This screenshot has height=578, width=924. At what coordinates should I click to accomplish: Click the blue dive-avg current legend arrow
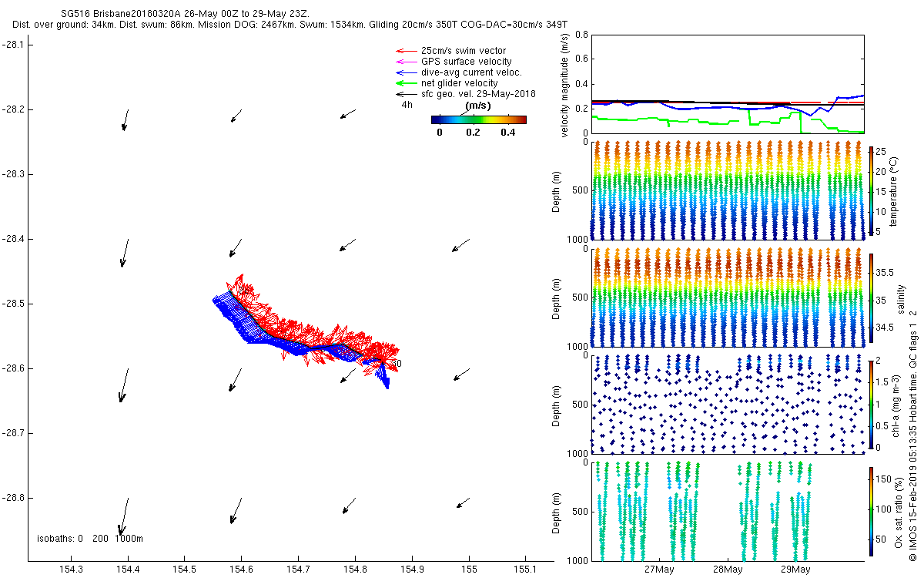point(405,72)
